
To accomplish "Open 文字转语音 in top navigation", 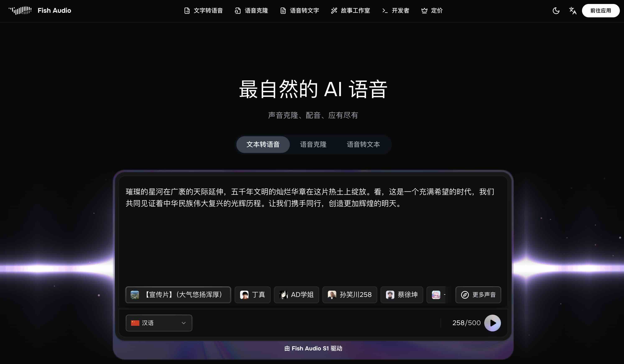I will coord(204,11).
